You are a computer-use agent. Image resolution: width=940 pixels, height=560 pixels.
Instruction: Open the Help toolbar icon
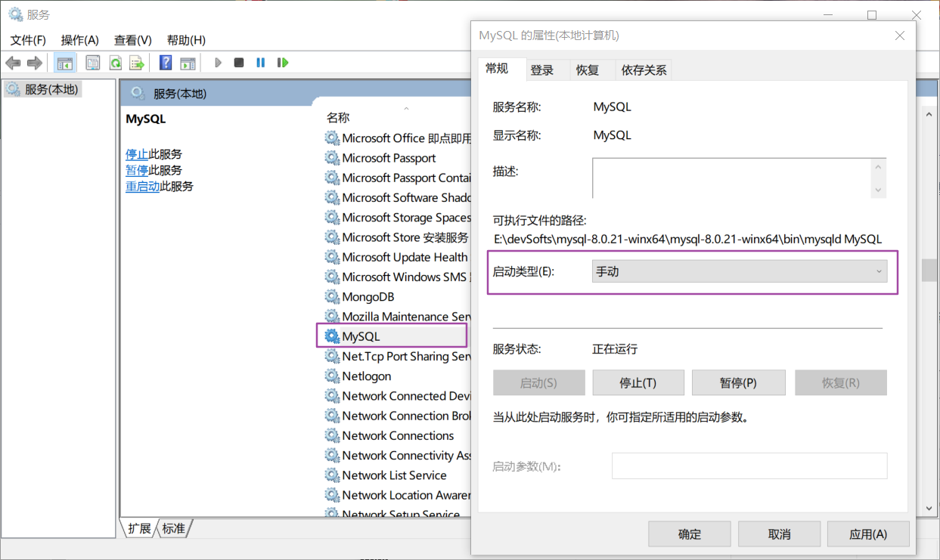point(166,63)
